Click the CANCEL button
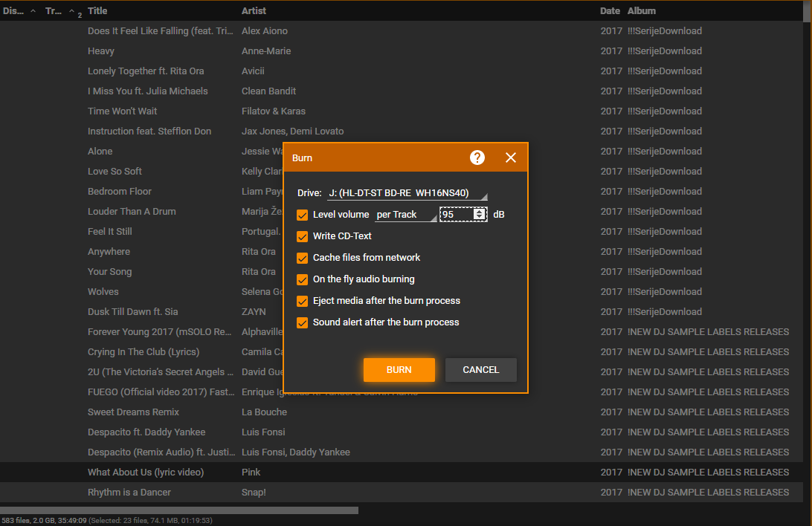Viewport: 812px width, 526px height. tap(480, 370)
